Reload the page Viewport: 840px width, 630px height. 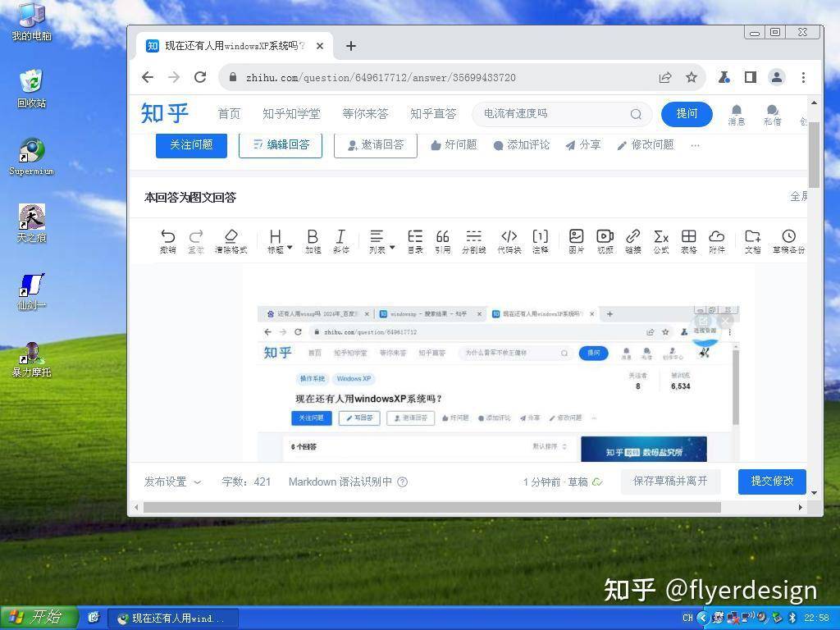(200, 77)
